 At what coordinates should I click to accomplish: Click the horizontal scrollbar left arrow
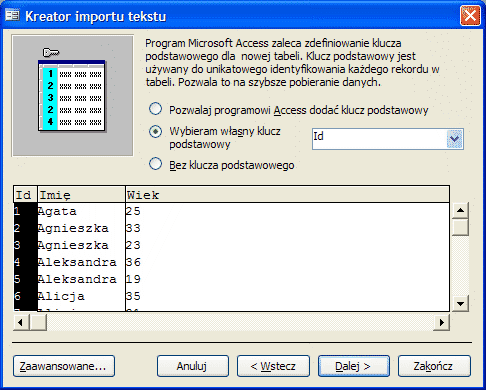21,322
